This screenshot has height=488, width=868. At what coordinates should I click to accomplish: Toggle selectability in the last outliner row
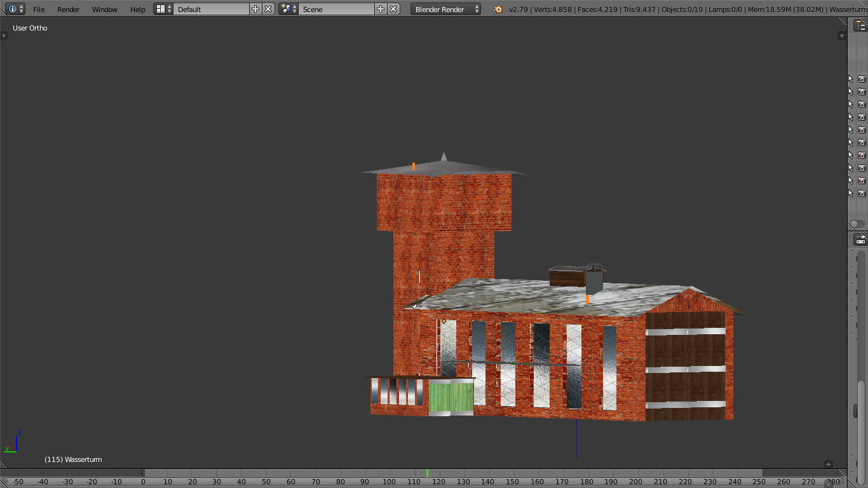coord(851,193)
